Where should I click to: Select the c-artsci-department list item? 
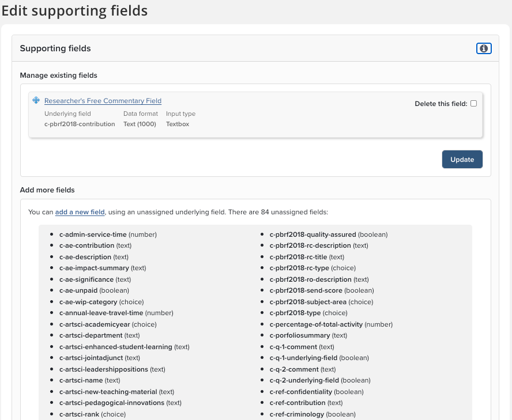pos(91,335)
